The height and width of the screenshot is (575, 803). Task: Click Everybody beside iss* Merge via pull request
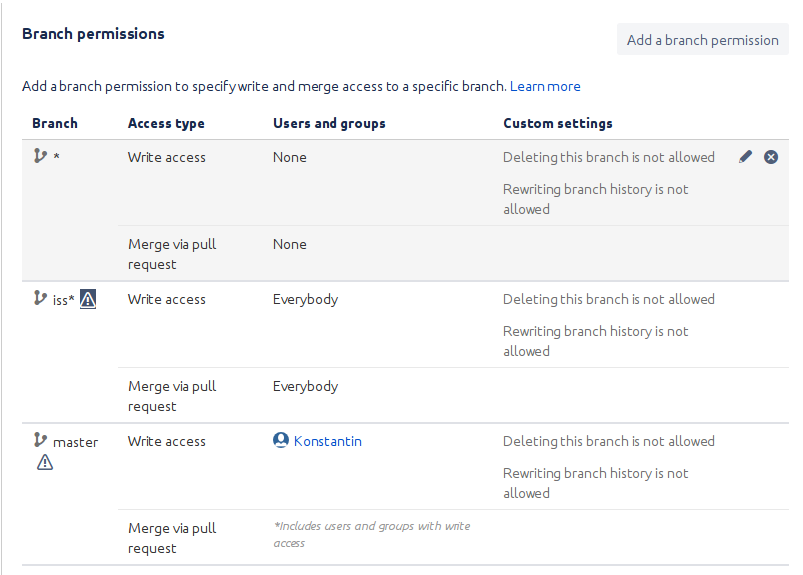tap(305, 387)
